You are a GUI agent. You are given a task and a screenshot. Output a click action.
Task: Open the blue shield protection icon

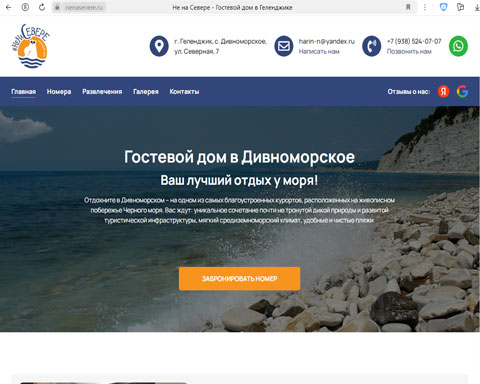(x=443, y=7)
